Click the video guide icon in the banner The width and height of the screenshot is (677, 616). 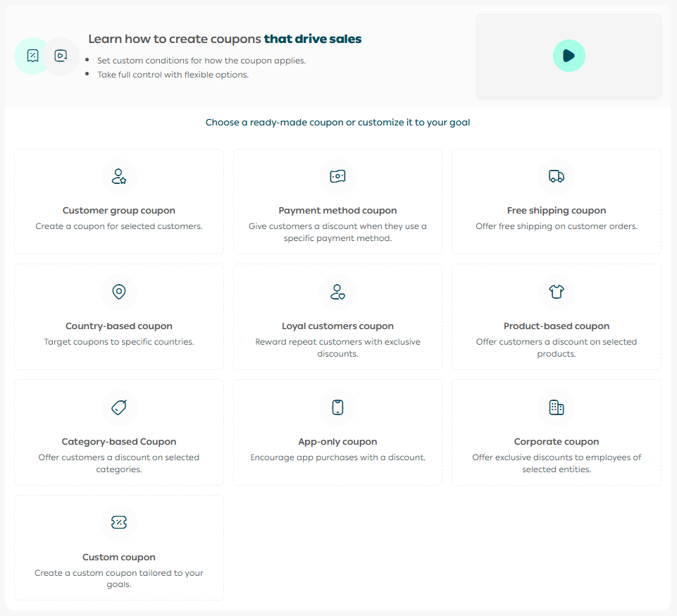[61, 56]
